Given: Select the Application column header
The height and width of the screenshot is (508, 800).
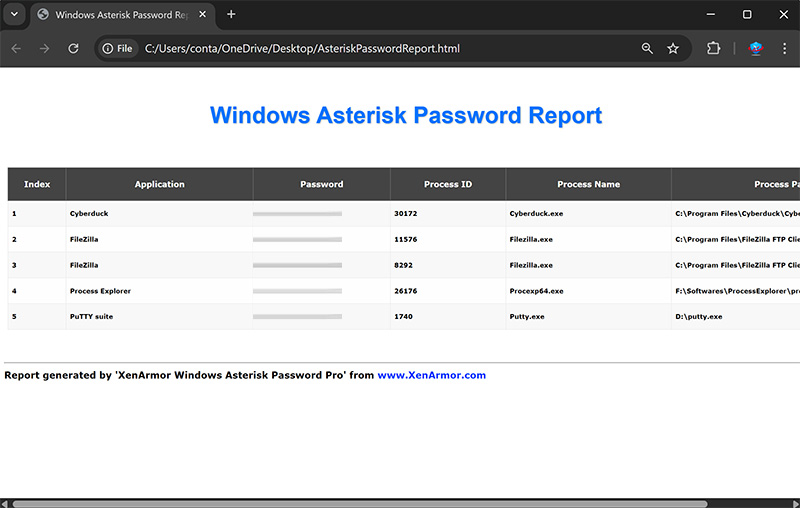Looking at the screenshot, I should pos(159,184).
